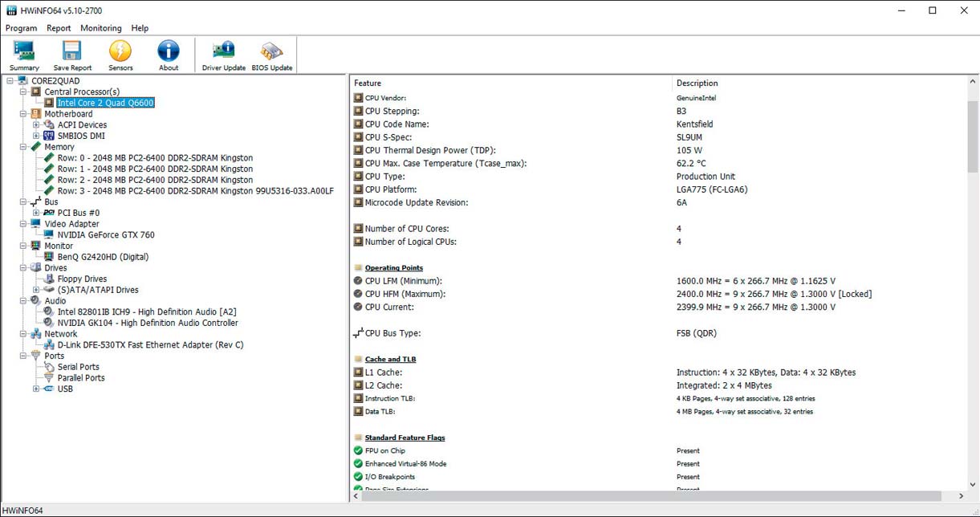Open the Program menu
The height and width of the screenshot is (517, 980).
pyautogui.click(x=22, y=28)
